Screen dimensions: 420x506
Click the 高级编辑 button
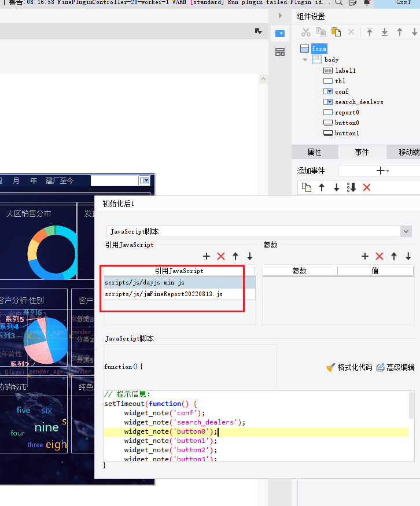(x=396, y=367)
